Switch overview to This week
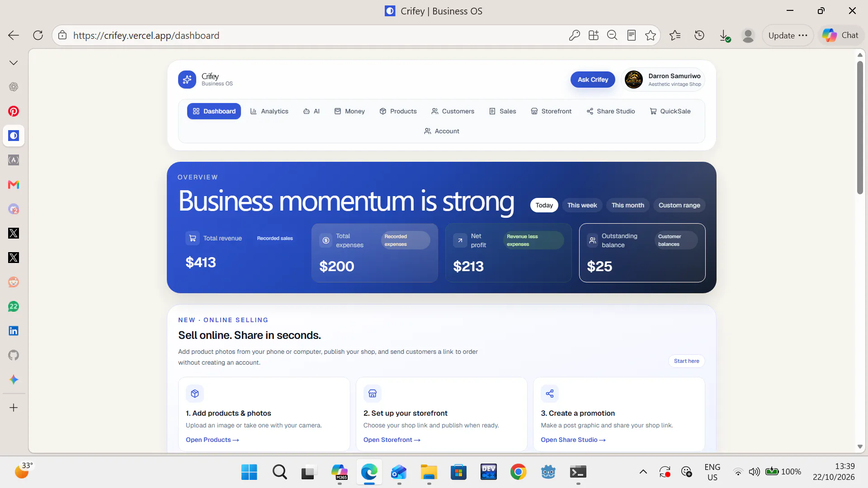 click(582, 205)
